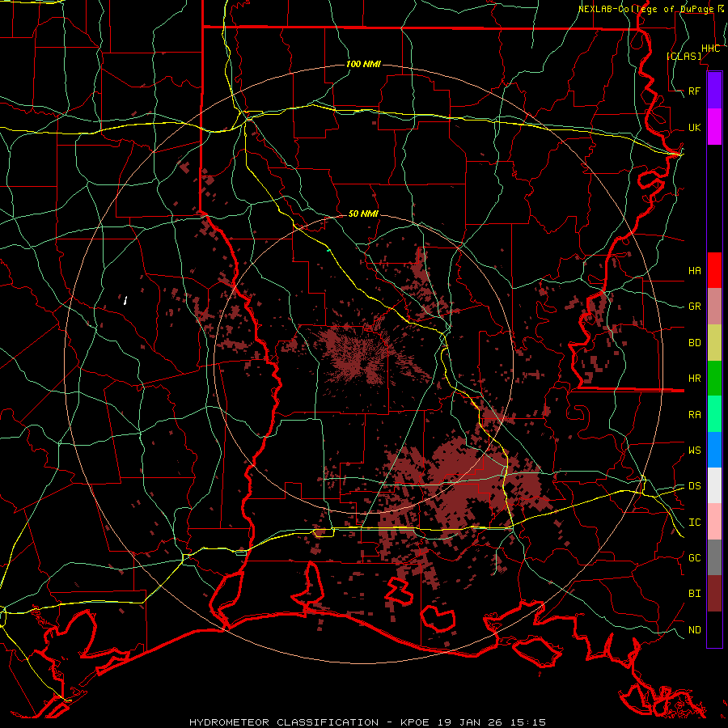This screenshot has width=728, height=728.
Task: Click the GR salmon legend swatch
Action: pyautogui.click(x=714, y=307)
